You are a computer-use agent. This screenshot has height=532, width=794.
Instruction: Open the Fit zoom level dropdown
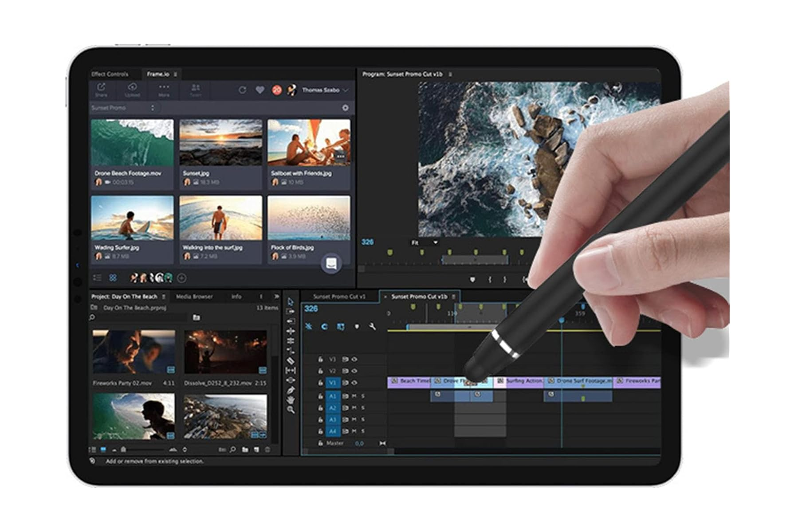tap(425, 243)
